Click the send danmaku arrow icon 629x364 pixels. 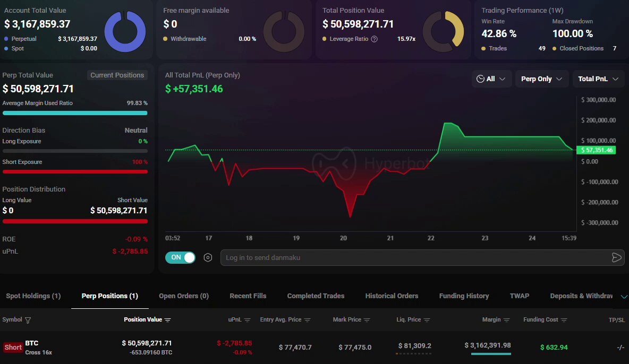click(616, 257)
